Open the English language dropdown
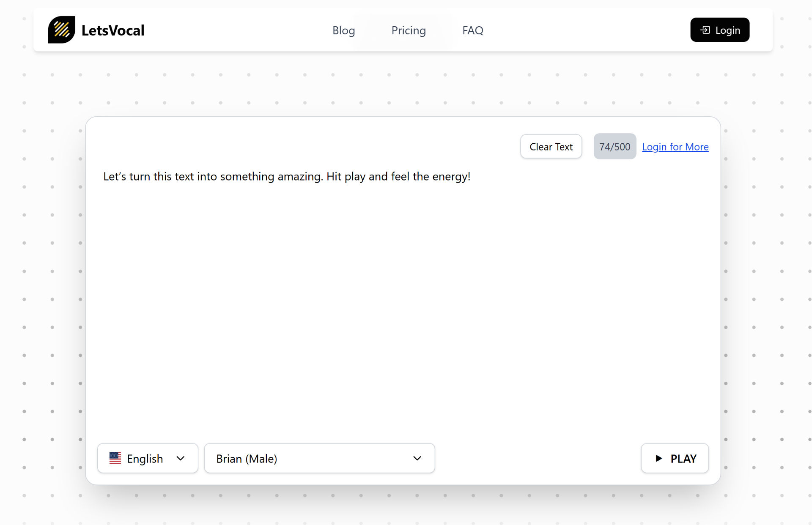Image resolution: width=812 pixels, height=525 pixels. click(145, 459)
